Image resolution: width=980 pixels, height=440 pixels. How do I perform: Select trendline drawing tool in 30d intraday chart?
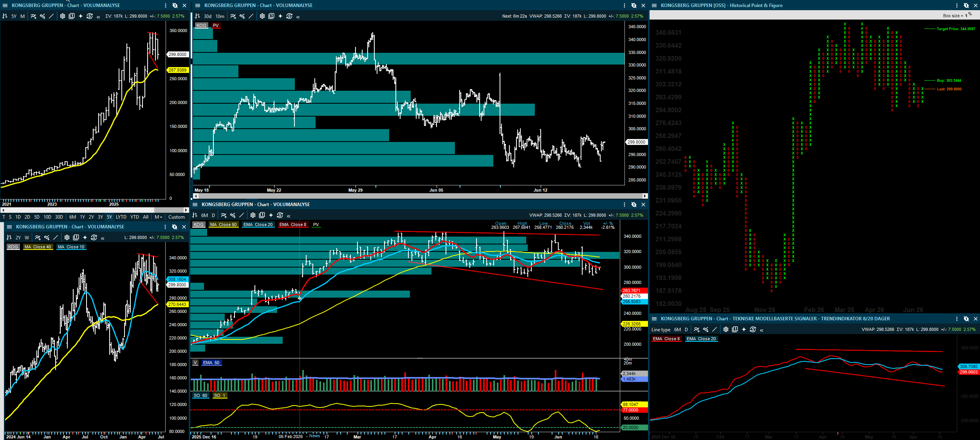pos(251,16)
